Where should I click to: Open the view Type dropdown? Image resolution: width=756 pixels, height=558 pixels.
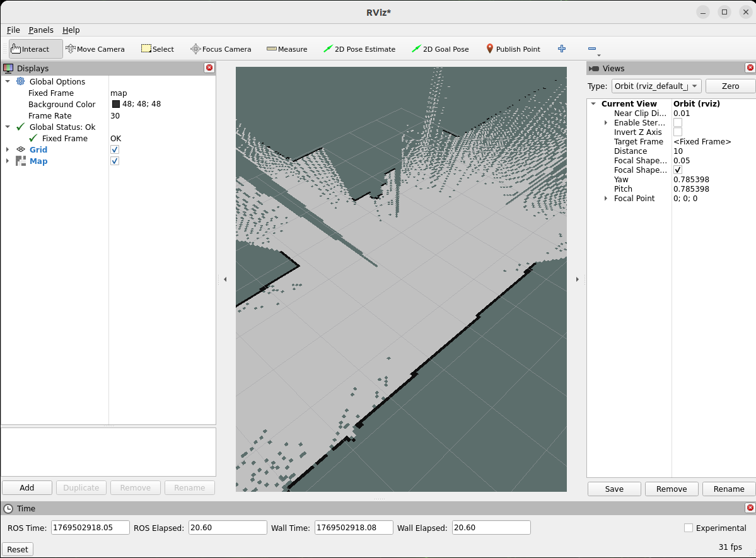[656, 86]
